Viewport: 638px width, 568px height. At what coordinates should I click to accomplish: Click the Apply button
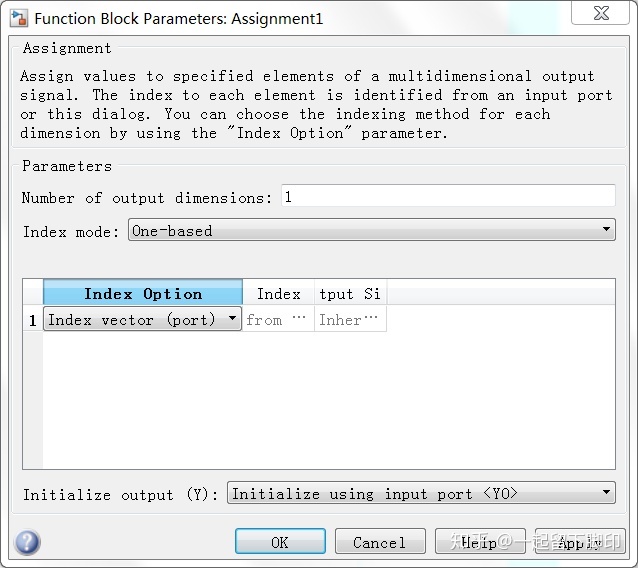580,542
